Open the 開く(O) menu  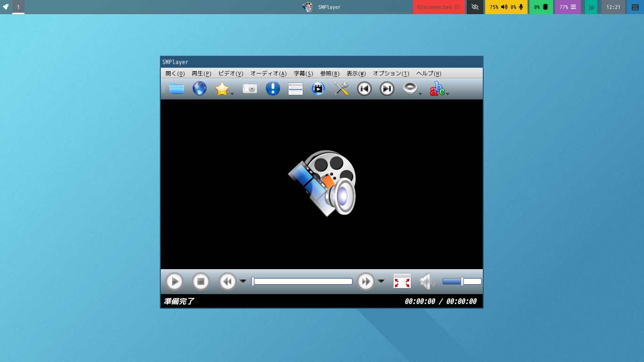pos(175,74)
